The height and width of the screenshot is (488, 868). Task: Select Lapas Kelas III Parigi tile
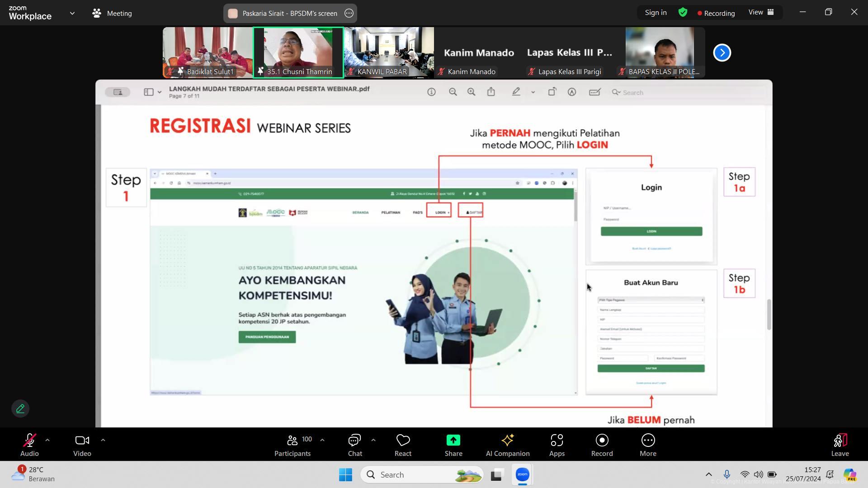[570, 52]
